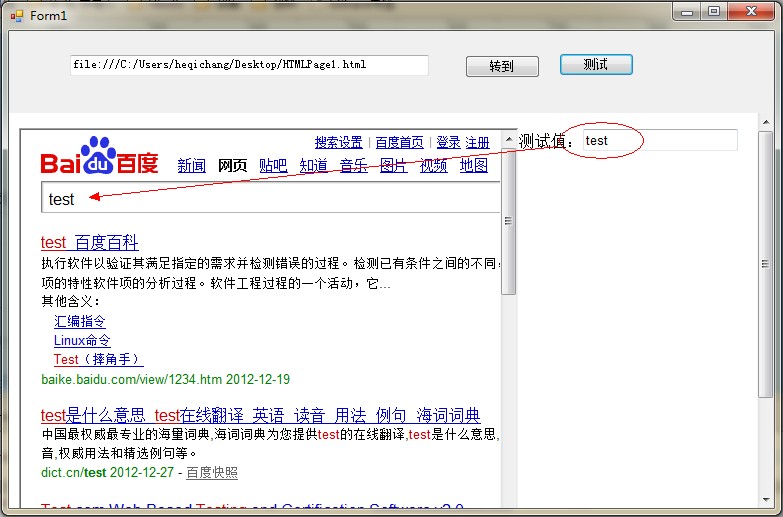
Task: Open the Test（摔角手） link
Action: (98, 359)
